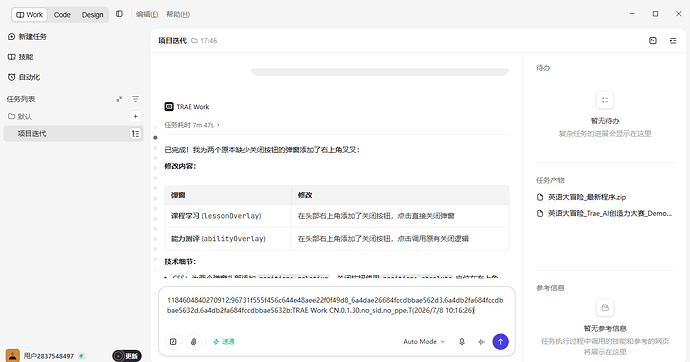Toggle the green 速通 mode
Viewport: 690px width, 362px height.
point(224,341)
